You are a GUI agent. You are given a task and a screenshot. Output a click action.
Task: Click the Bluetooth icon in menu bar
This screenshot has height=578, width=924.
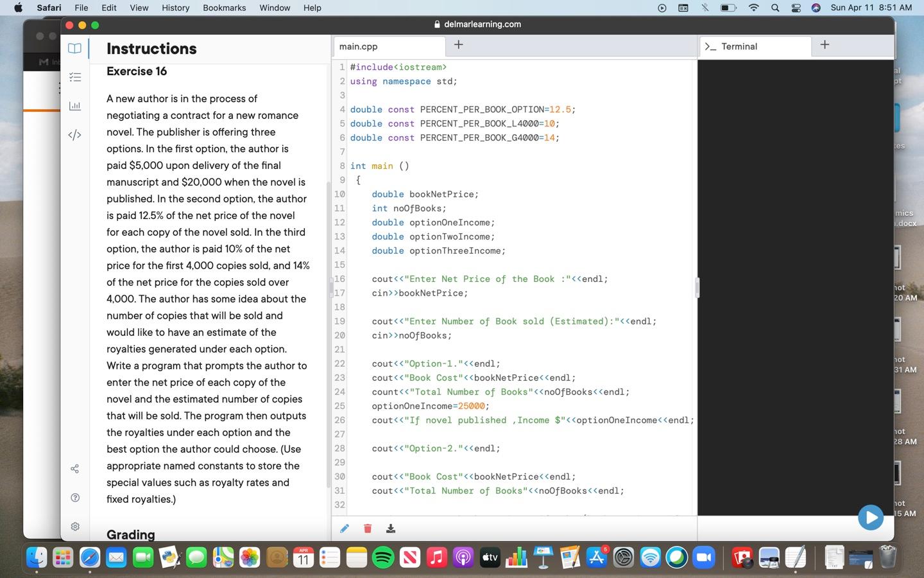[705, 8]
